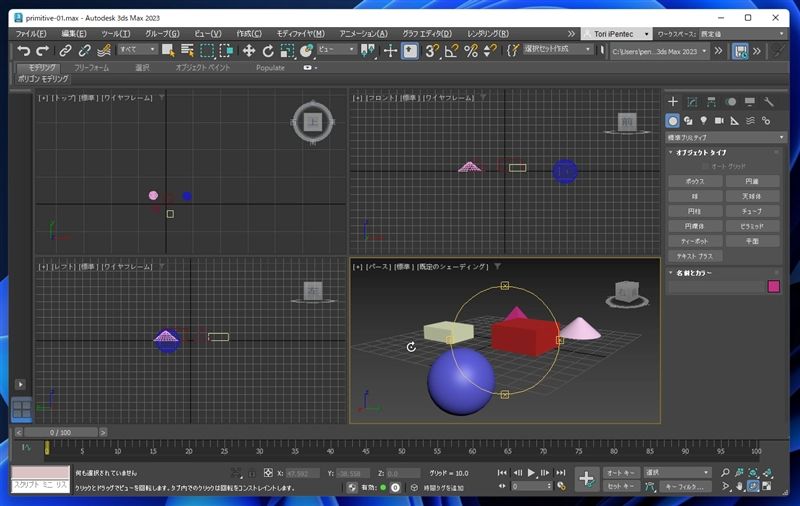Click the ボックス primitive button
This screenshot has height=506, width=800.
[x=695, y=181]
